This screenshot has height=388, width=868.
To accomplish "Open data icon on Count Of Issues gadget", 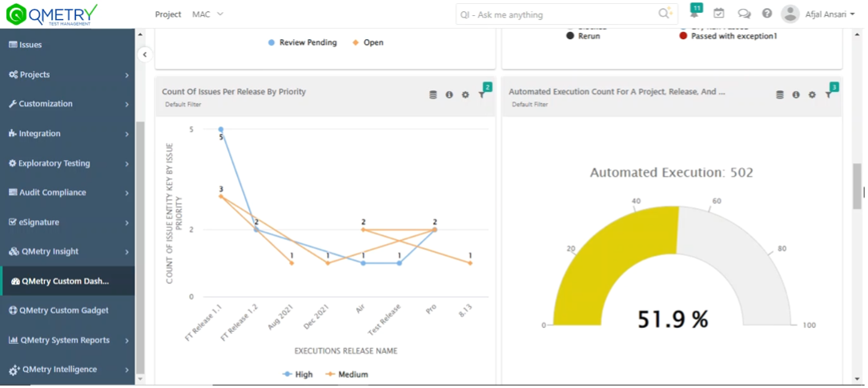I will click(433, 95).
